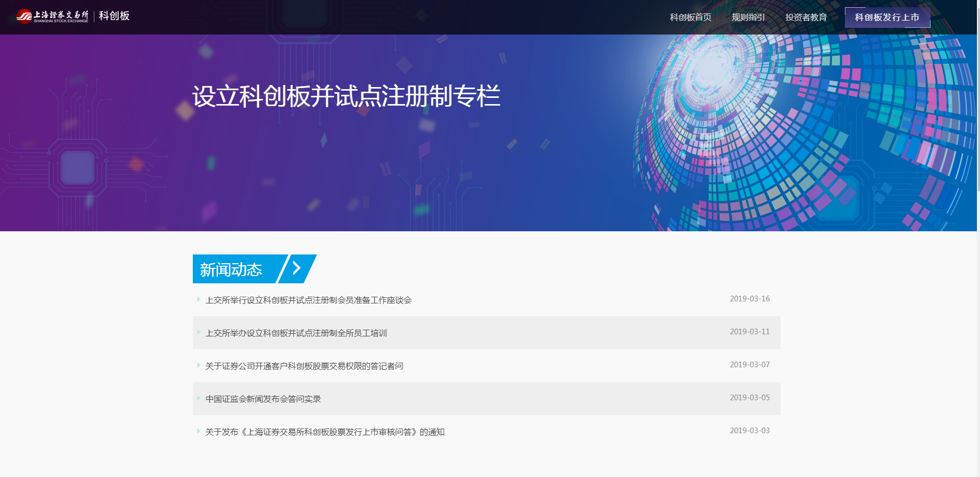Click the Shanghai Stock Exchange logo
The width and height of the screenshot is (980, 477).
(x=52, y=16)
